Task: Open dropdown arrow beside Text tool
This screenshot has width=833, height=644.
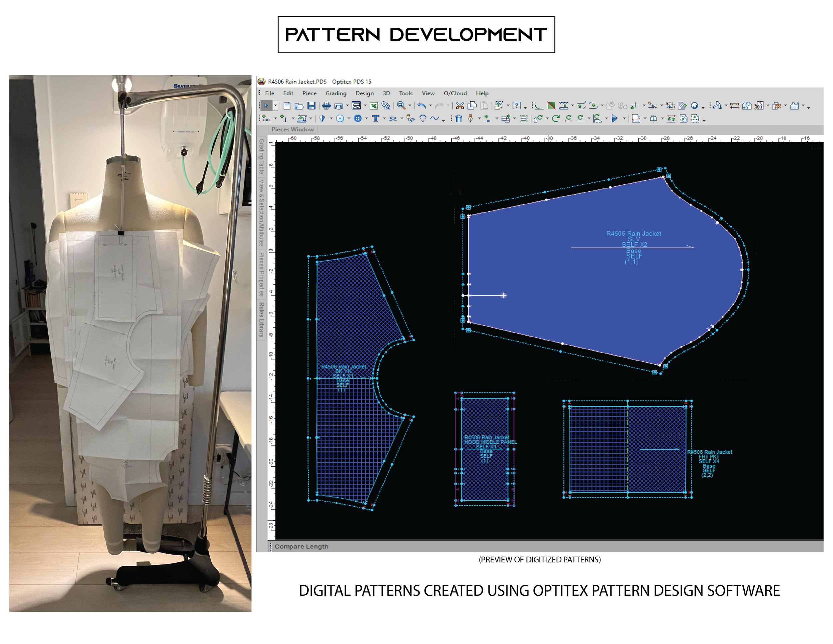Action: coord(384,119)
